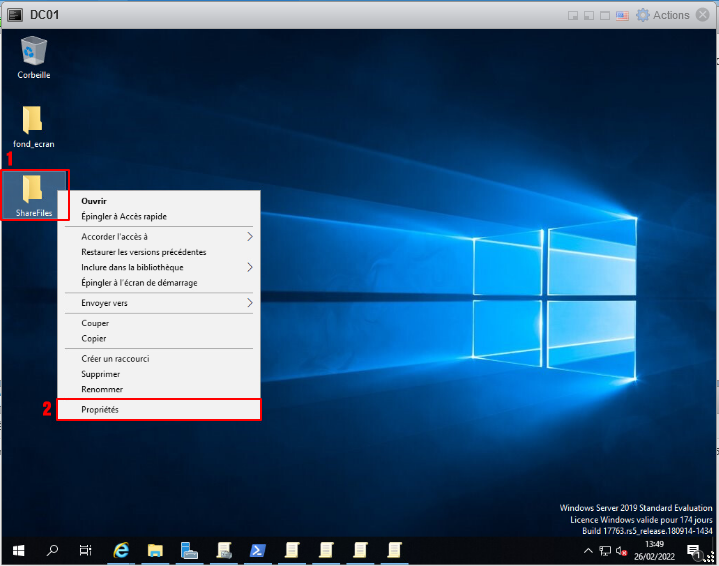
Task: Open the Task View button
Action: (x=86, y=550)
